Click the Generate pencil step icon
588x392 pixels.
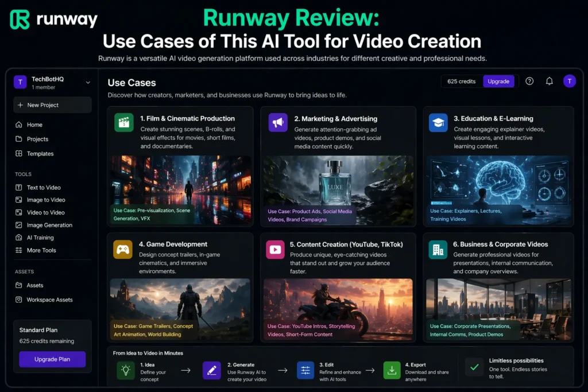pyautogui.click(x=211, y=371)
